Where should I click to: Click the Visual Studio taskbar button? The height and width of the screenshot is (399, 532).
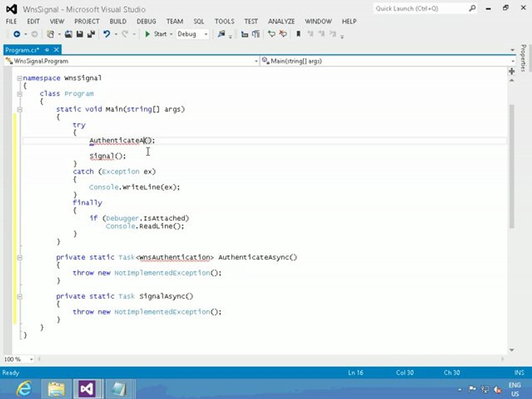87,389
